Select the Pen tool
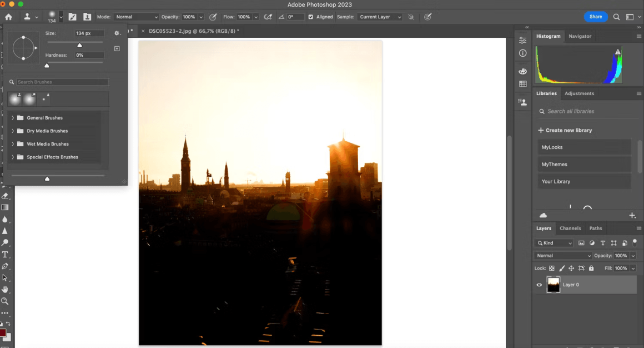The image size is (644, 348). [x=5, y=266]
